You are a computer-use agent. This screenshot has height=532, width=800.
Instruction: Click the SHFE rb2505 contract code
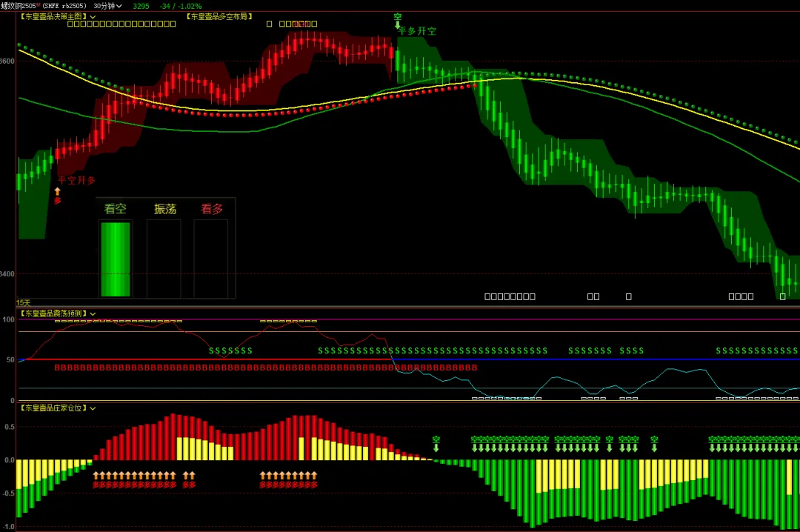pyautogui.click(x=64, y=6)
